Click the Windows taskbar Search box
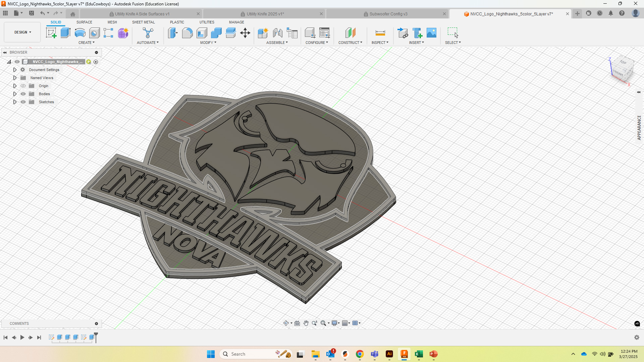Viewport: 644px width, 362px height. pyautogui.click(x=256, y=354)
